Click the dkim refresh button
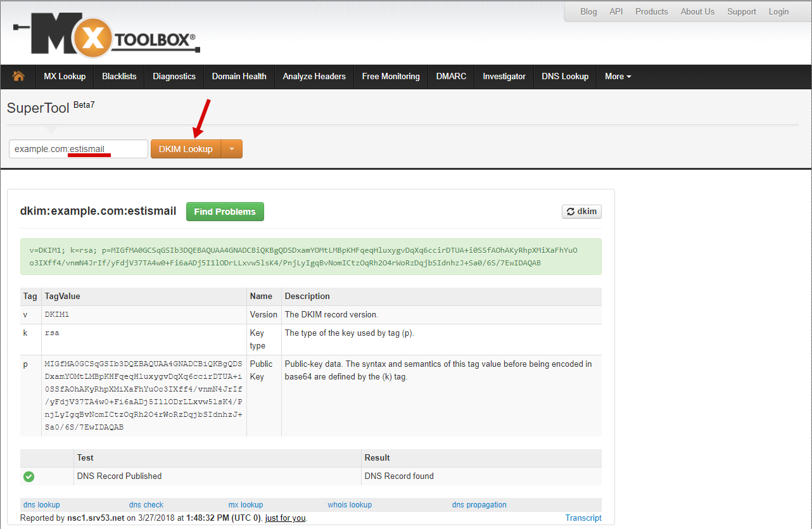The height and width of the screenshot is (529, 812). point(581,212)
